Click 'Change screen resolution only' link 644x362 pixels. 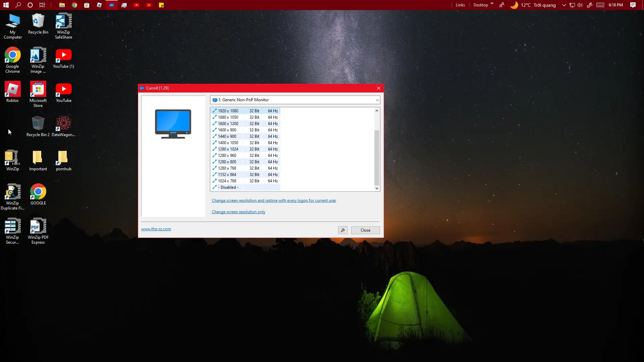(238, 212)
